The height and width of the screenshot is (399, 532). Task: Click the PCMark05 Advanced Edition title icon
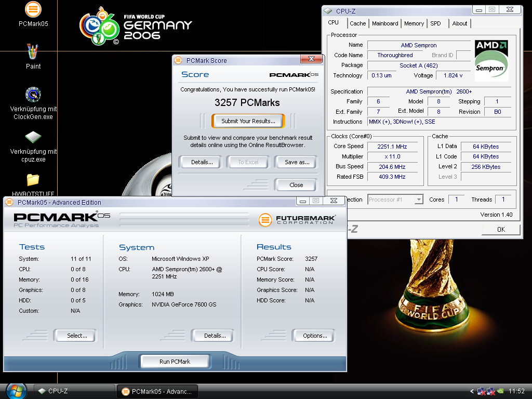tap(9, 203)
